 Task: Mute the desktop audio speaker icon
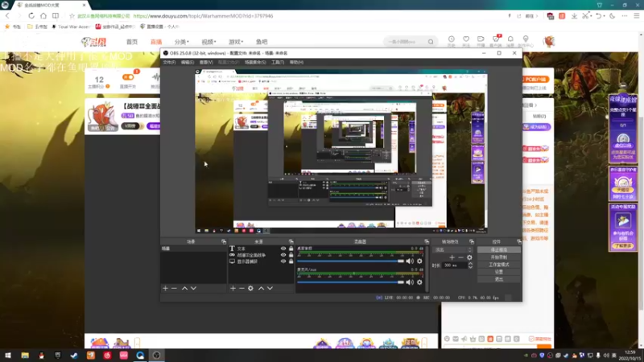click(410, 261)
